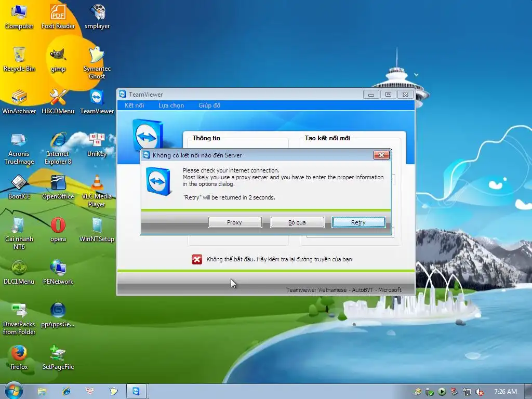Open the Computer desktop icon
The image size is (532, 399).
19,16
